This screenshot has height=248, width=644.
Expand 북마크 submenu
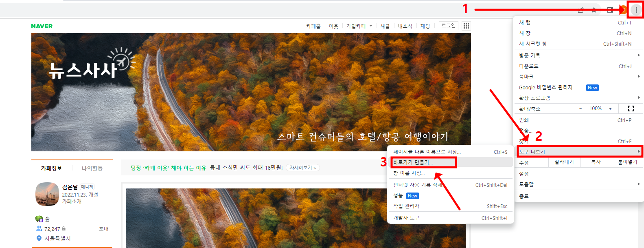pos(578,76)
